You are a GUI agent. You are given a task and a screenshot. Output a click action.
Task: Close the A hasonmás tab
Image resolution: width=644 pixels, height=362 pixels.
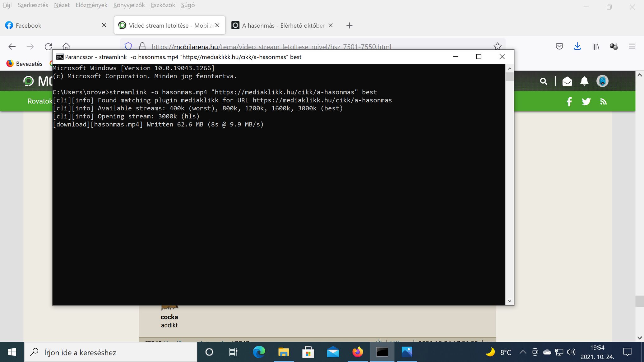pyautogui.click(x=331, y=25)
